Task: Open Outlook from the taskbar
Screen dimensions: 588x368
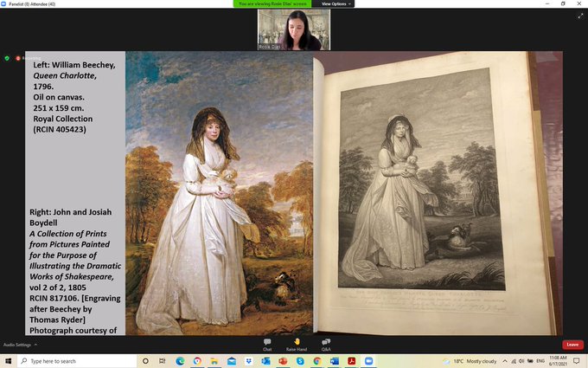Action: 265,361
